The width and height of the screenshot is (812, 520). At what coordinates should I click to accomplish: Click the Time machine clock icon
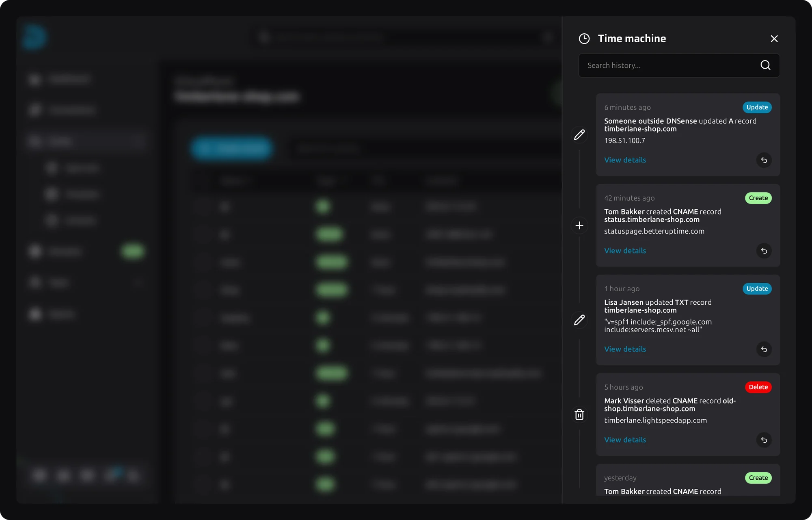tap(584, 39)
